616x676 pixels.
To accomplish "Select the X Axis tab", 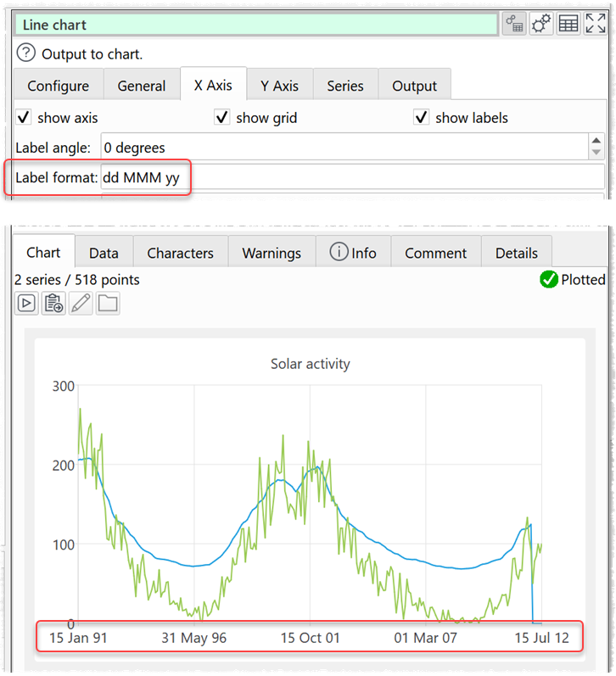I will click(213, 85).
